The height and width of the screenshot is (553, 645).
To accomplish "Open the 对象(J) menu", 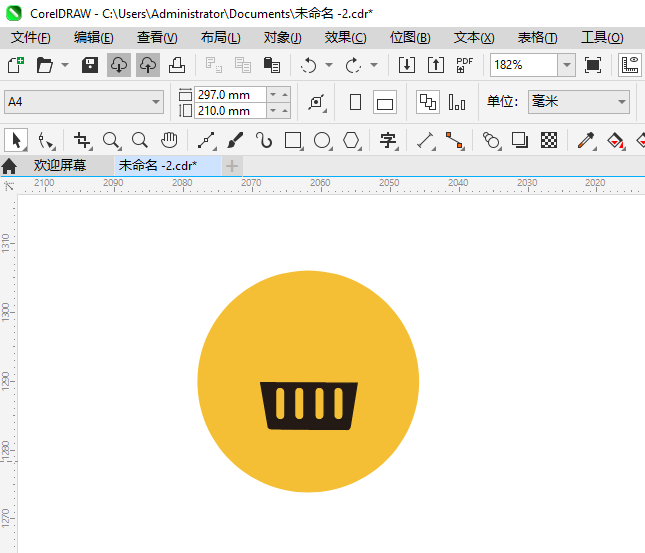I will pos(283,38).
